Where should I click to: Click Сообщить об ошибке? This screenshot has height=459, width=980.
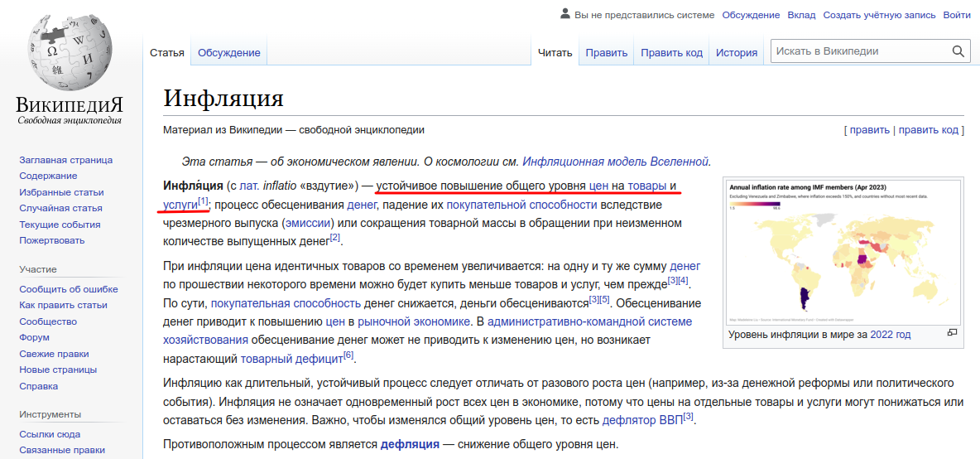(68, 289)
